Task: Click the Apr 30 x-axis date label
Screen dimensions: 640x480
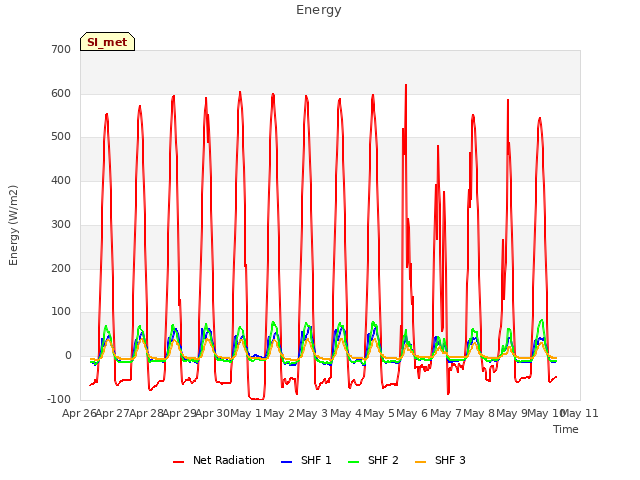Action: click(213, 413)
